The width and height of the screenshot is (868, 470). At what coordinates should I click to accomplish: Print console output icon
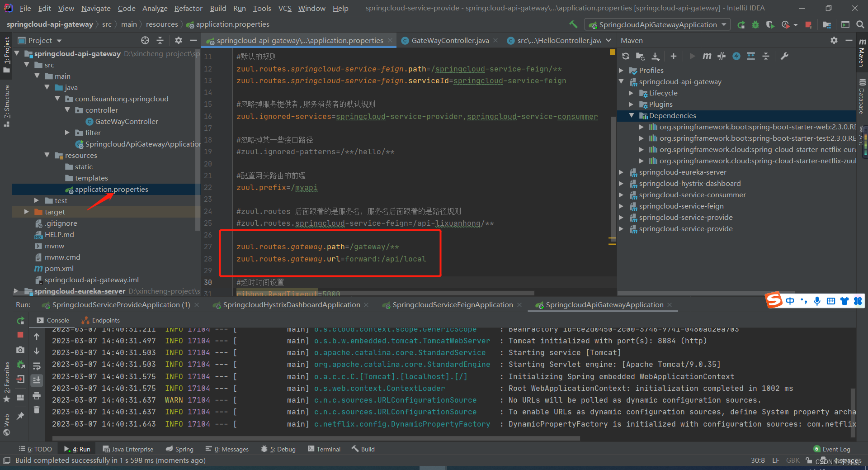[x=37, y=396]
